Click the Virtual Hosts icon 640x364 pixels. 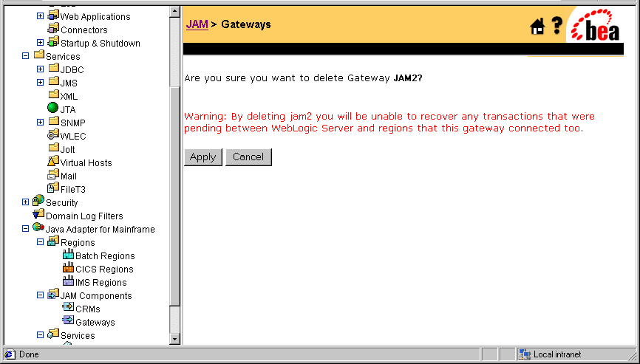tap(53, 161)
